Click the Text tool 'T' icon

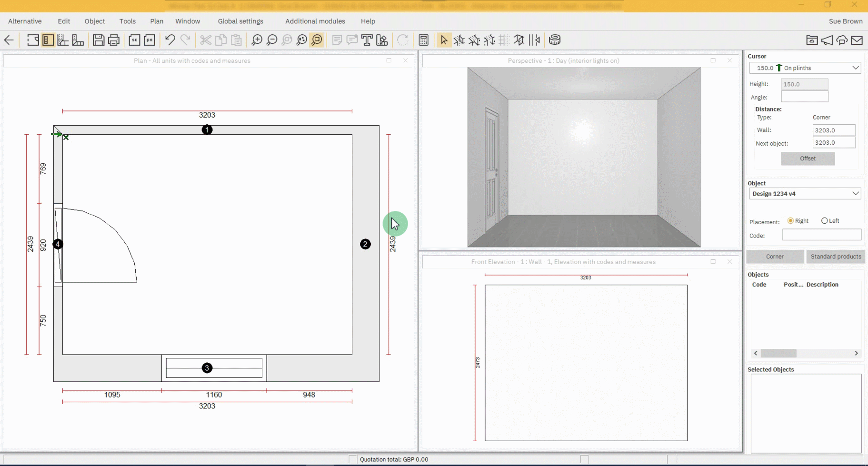(367, 40)
